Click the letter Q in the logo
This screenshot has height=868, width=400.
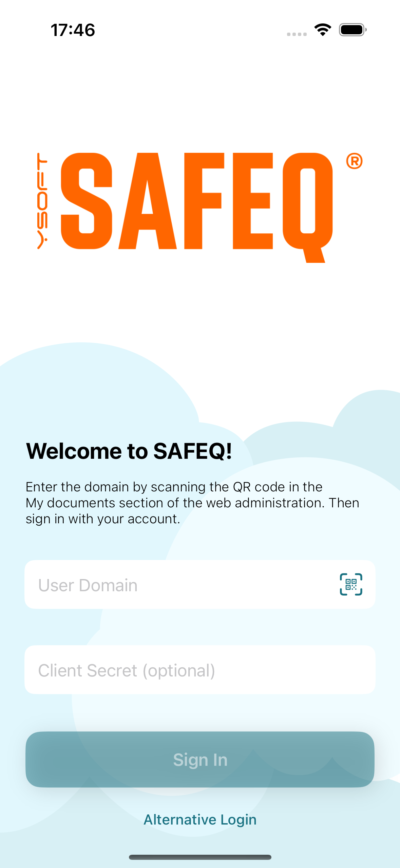coord(308,207)
